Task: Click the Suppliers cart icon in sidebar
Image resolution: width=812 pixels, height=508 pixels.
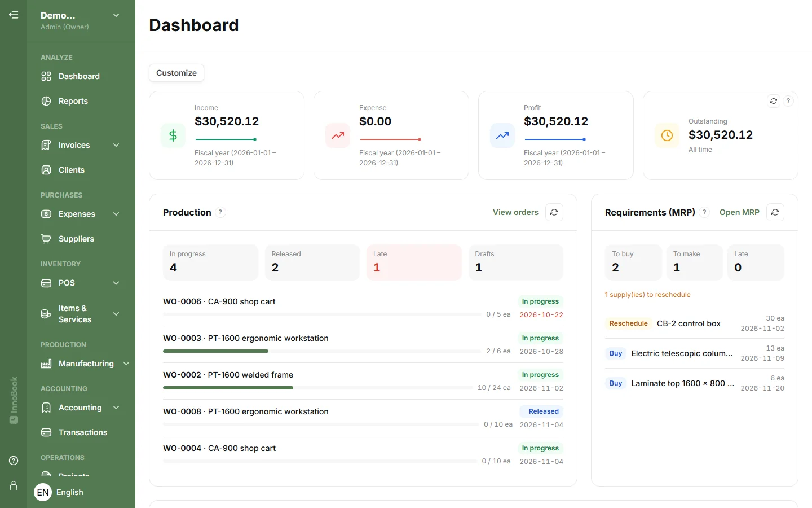Action: [46, 239]
